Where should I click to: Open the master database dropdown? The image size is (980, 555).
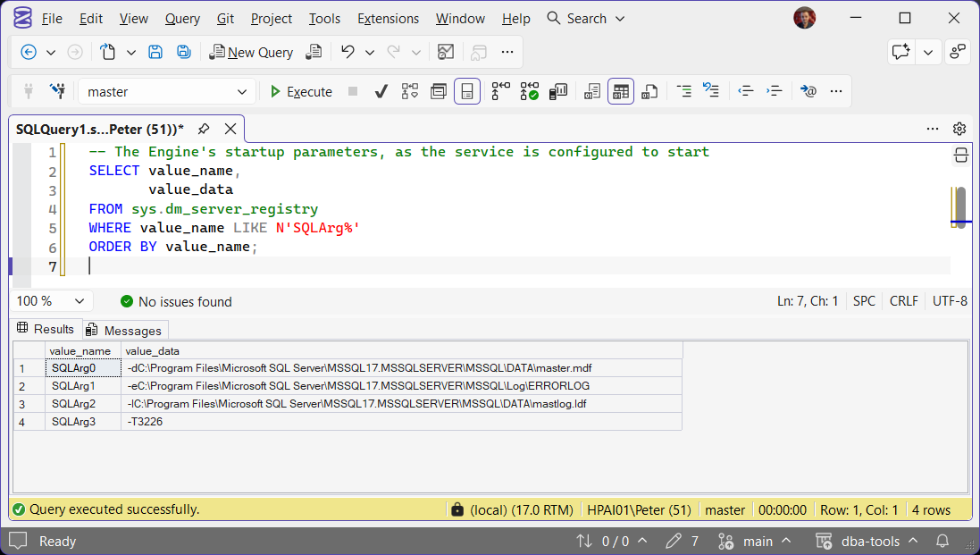pyautogui.click(x=167, y=92)
